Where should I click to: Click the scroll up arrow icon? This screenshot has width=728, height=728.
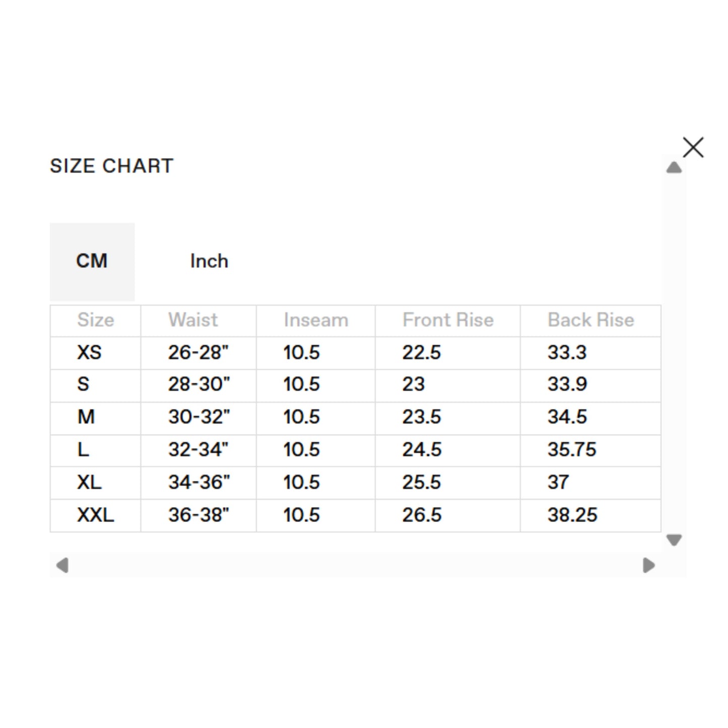pos(674,167)
